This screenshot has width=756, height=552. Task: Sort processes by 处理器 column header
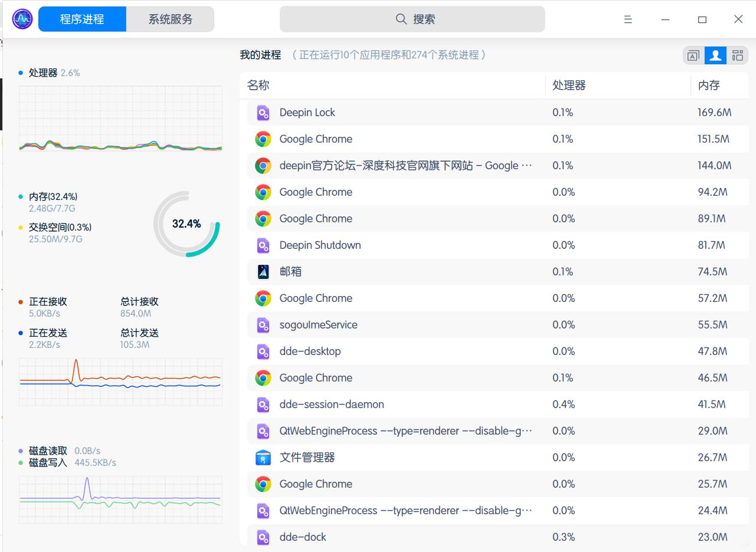point(569,86)
